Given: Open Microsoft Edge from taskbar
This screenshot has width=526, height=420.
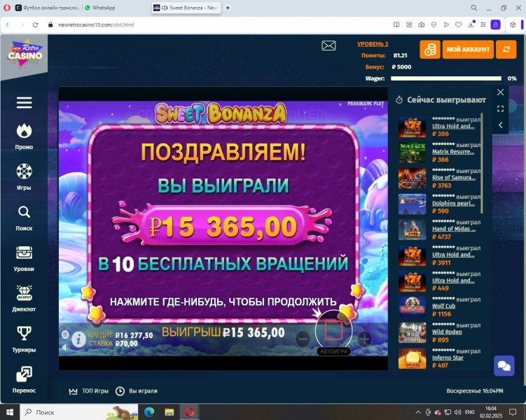Looking at the screenshot, I should click(x=149, y=412).
